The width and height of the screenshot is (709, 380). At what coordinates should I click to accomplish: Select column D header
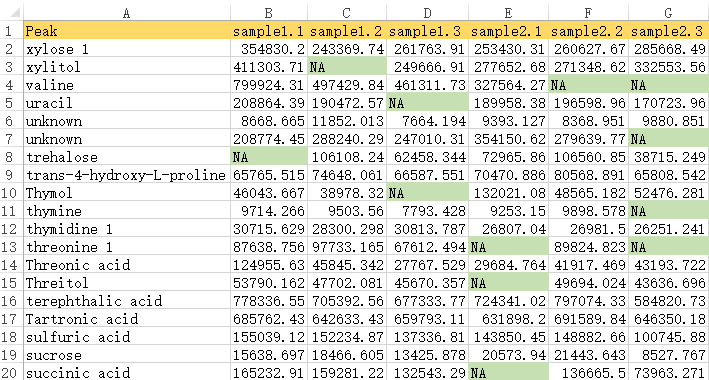427,13
